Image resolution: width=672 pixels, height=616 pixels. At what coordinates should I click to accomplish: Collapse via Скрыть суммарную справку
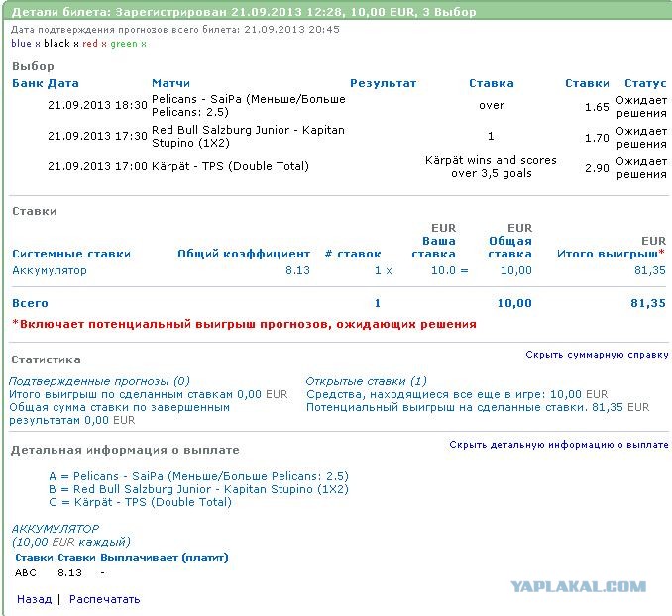(x=597, y=355)
